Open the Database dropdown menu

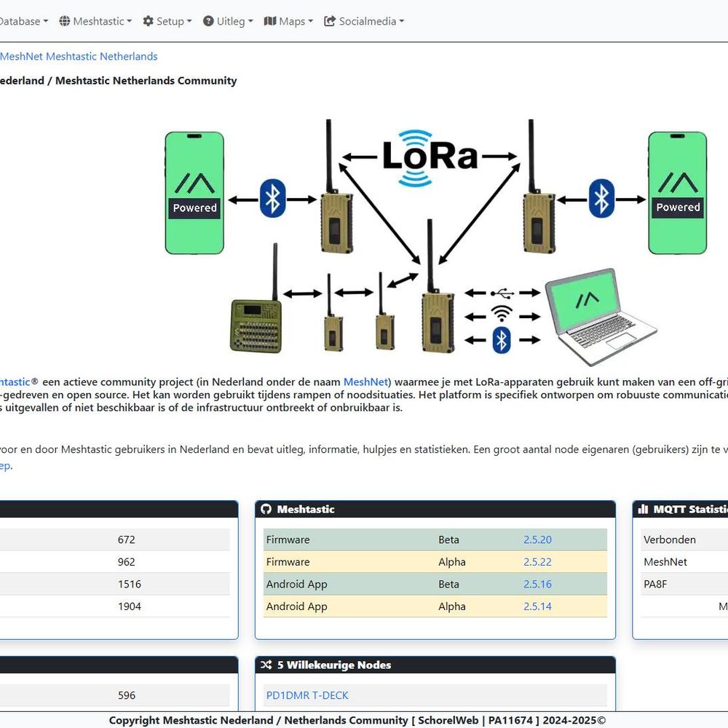[x=24, y=21]
